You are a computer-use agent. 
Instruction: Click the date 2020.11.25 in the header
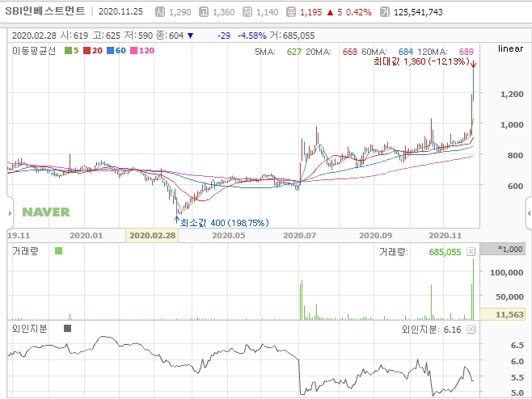(120, 11)
